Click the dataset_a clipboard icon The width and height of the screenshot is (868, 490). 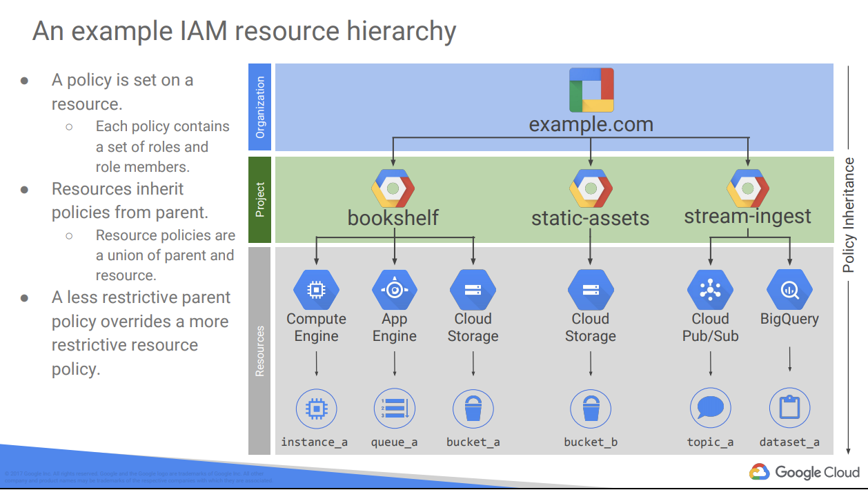coord(789,409)
